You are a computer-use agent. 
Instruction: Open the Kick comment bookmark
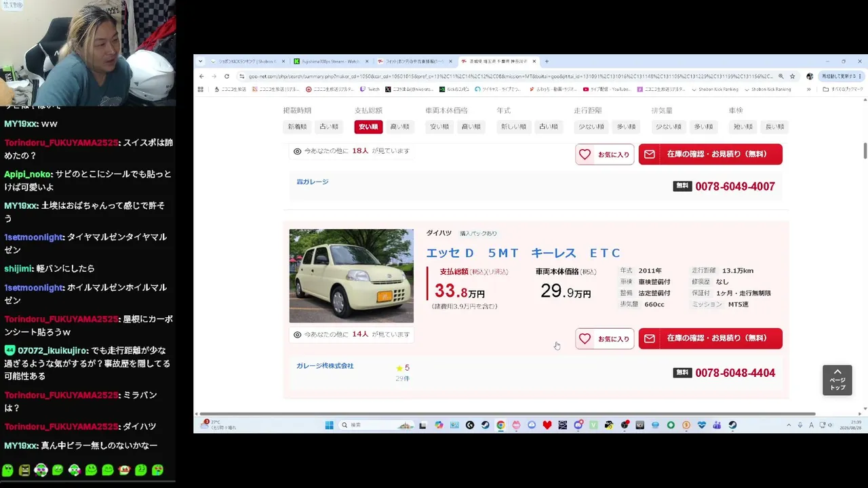click(x=454, y=89)
